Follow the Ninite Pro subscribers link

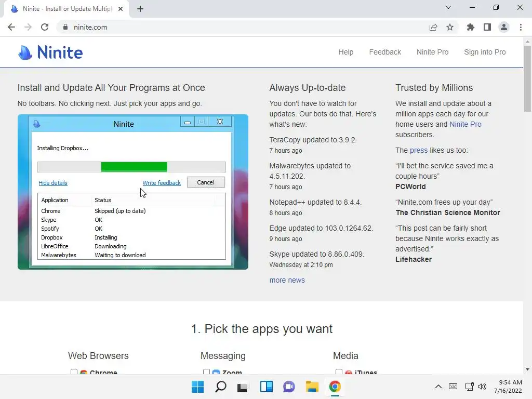(x=465, y=124)
